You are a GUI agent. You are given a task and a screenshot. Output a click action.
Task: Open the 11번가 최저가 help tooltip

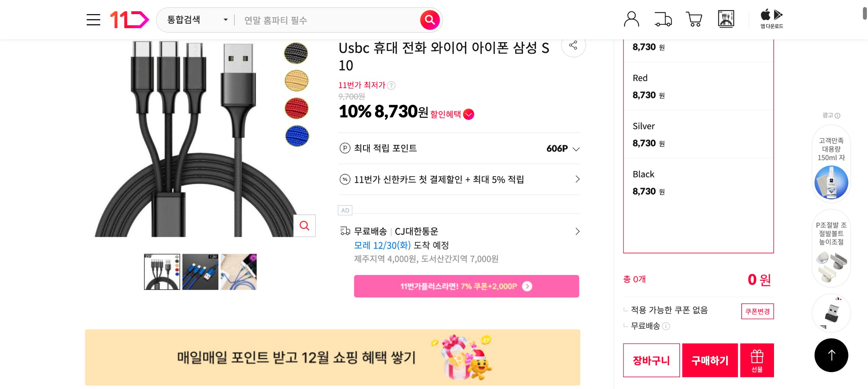click(x=391, y=85)
